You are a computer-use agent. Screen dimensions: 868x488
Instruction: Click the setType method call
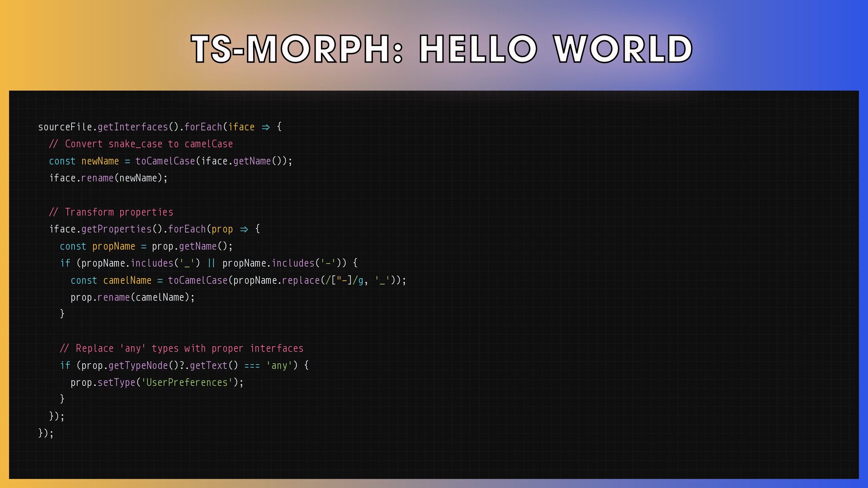click(x=116, y=383)
